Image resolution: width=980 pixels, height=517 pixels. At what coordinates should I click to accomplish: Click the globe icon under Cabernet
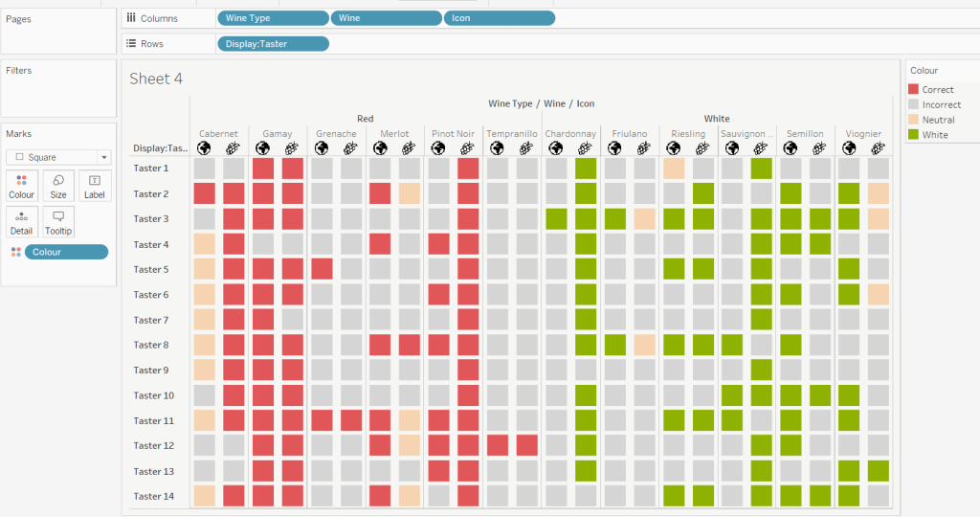204,148
